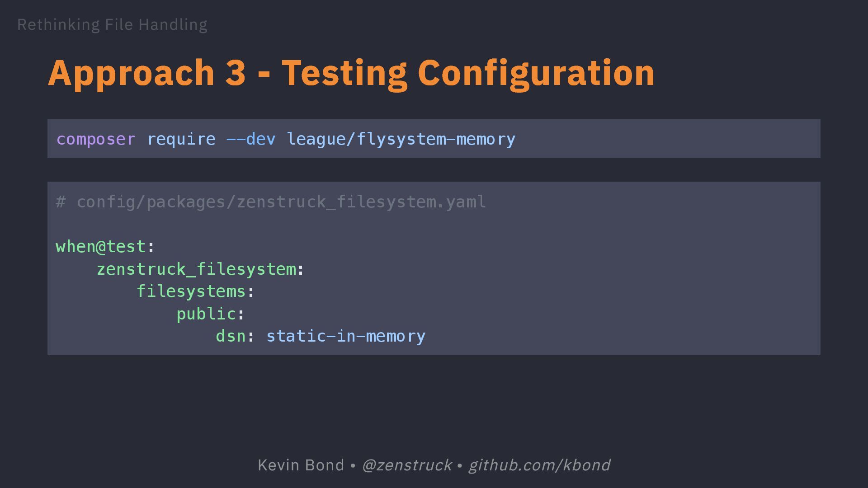The width and height of the screenshot is (868, 488).
Task: Click the indented 'zenstruck_filesystem' YAML key
Action: point(197,269)
